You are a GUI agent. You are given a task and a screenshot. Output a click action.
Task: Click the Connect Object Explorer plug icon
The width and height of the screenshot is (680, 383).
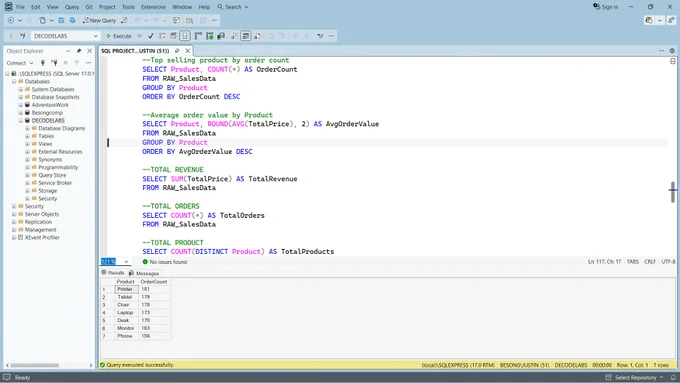coord(42,63)
